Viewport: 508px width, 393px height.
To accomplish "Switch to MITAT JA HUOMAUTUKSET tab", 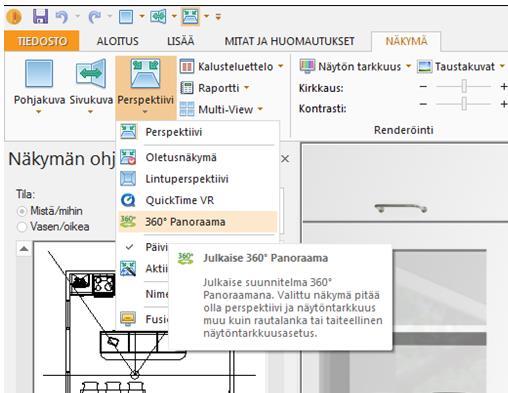I will (x=289, y=41).
